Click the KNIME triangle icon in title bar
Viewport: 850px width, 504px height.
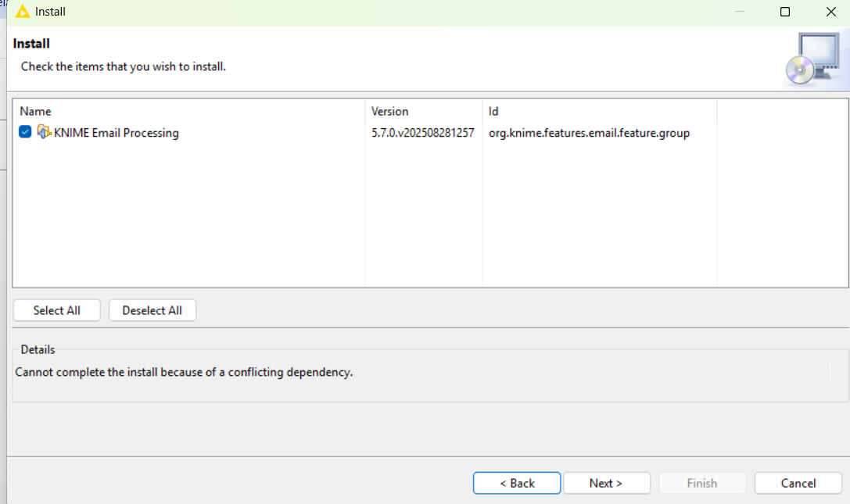point(23,12)
